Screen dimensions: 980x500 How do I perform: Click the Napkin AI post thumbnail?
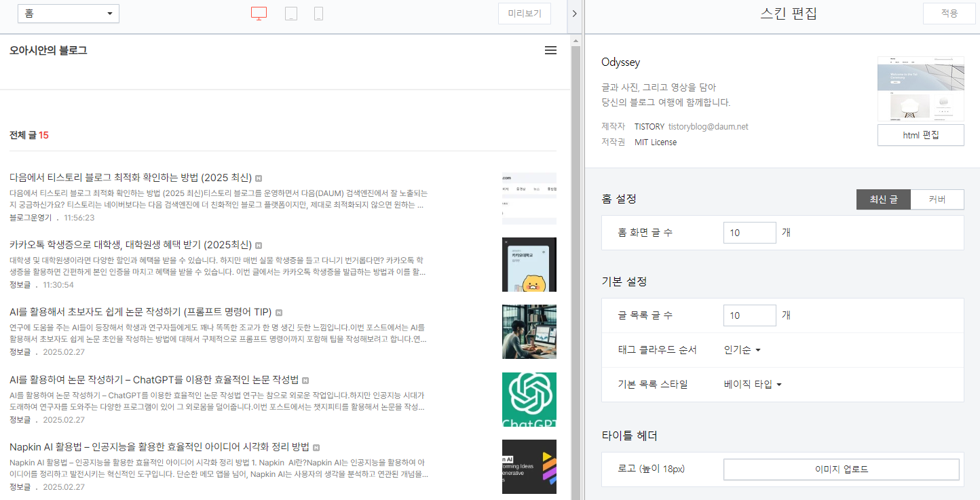click(529, 467)
